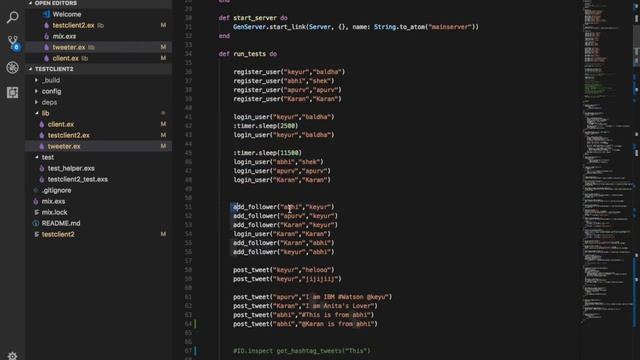Click the README.md info icon
The image size is (640, 360).
(x=36, y=223)
